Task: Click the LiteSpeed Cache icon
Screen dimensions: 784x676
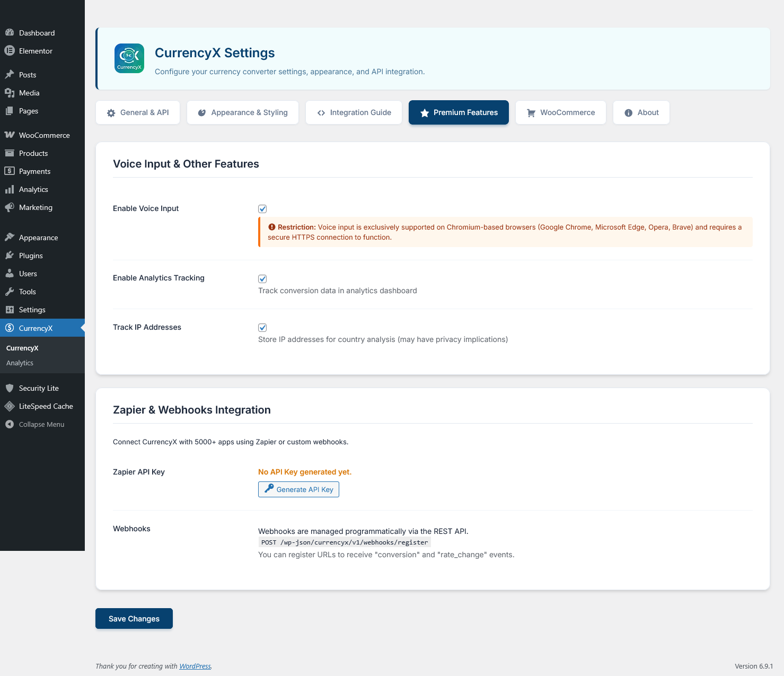Action: [10, 406]
